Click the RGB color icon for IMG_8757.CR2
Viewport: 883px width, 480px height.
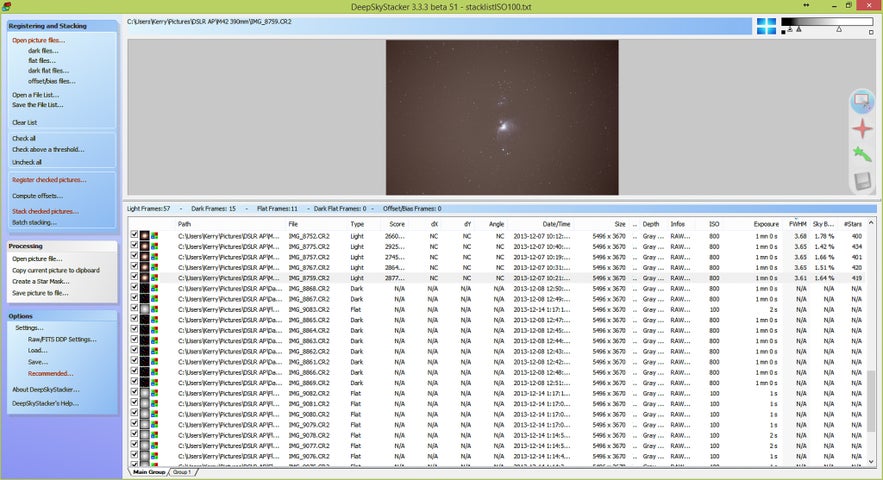point(154,257)
